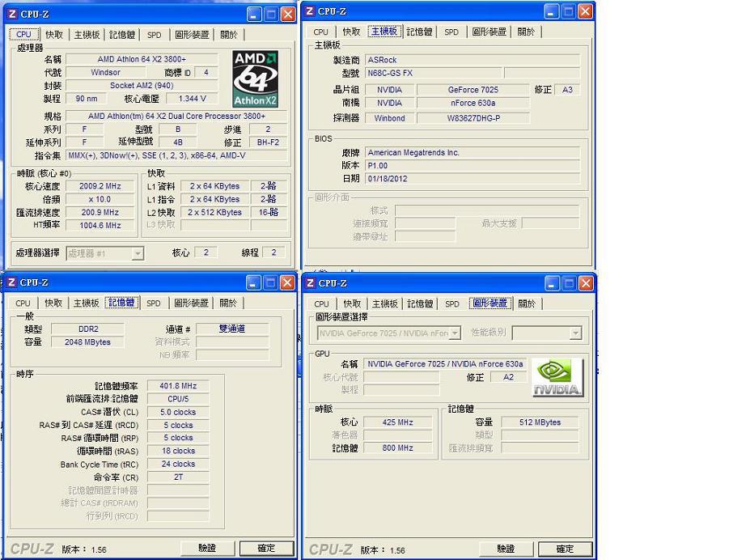
Task: Open 圖形裝置 tab in the DDR2 memory window
Action: tap(191, 303)
